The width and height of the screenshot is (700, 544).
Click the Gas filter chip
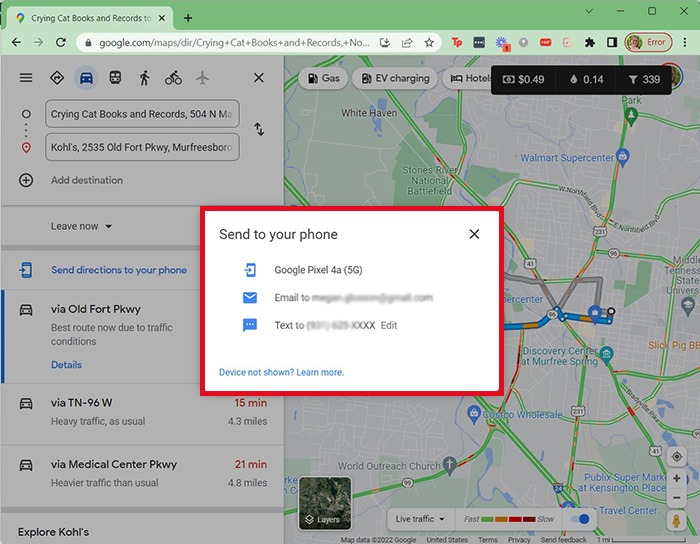323,78
